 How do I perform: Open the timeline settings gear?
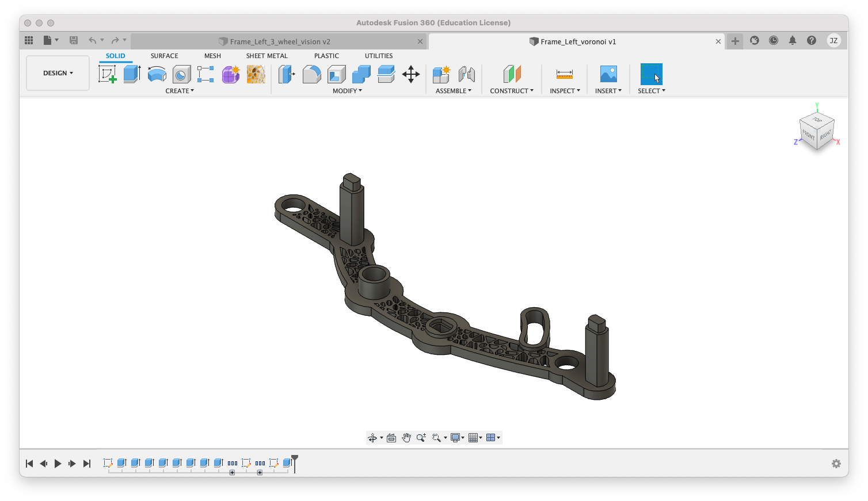point(836,464)
